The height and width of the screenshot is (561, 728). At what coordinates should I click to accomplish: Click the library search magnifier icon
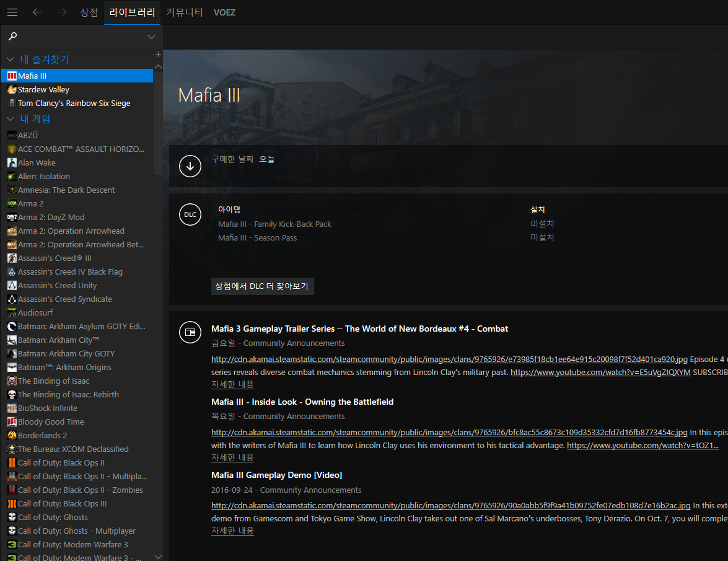(x=12, y=36)
